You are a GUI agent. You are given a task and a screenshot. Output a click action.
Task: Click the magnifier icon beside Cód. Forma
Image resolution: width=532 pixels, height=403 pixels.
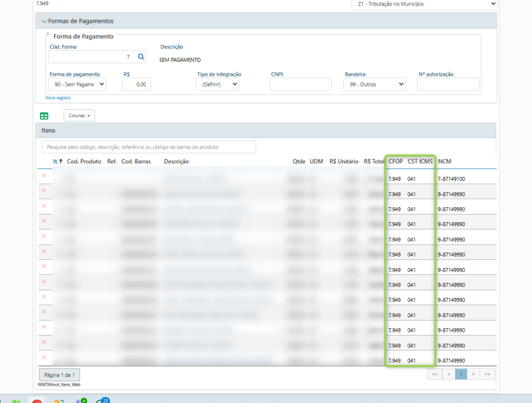pyautogui.click(x=141, y=57)
